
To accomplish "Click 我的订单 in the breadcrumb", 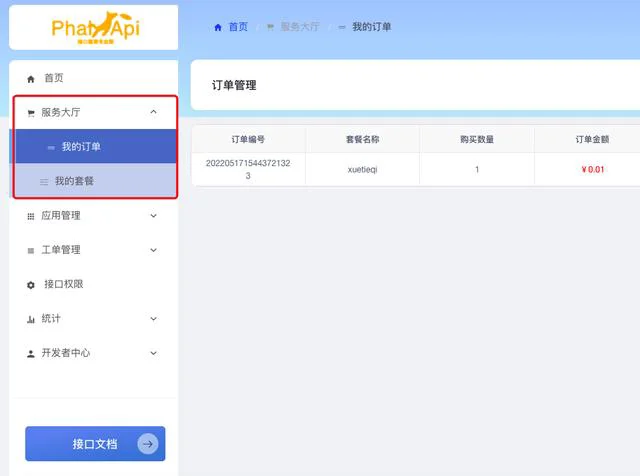I will (372, 27).
